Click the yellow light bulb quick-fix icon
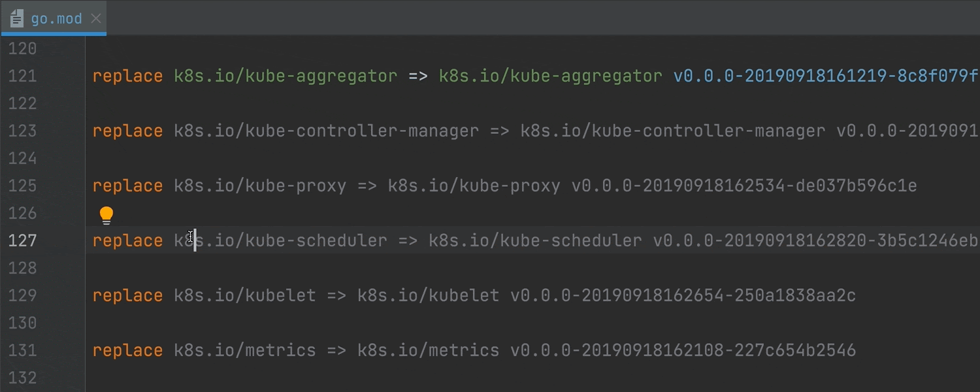Screen dimensions: 980x392 coord(106,215)
